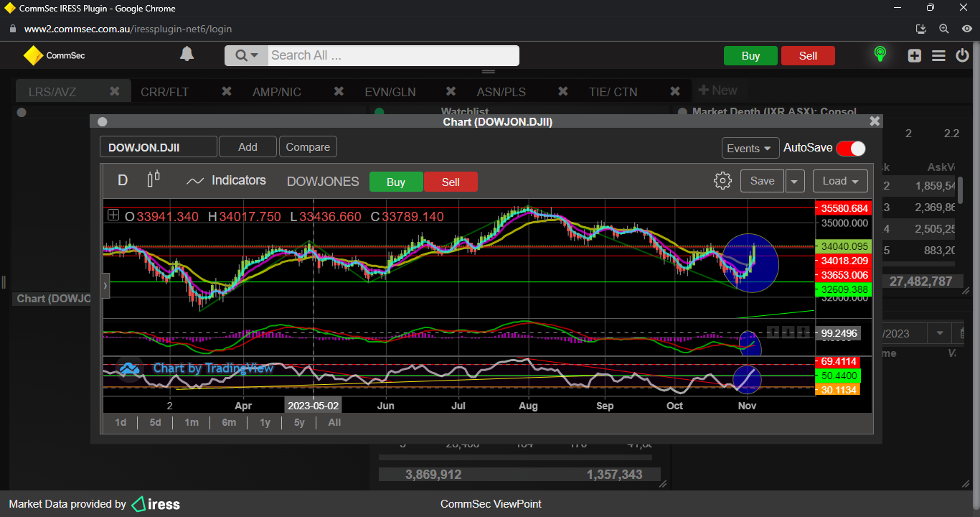Expand the Save options arrow
The height and width of the screenshot is (517, 980).
[794, 181]
